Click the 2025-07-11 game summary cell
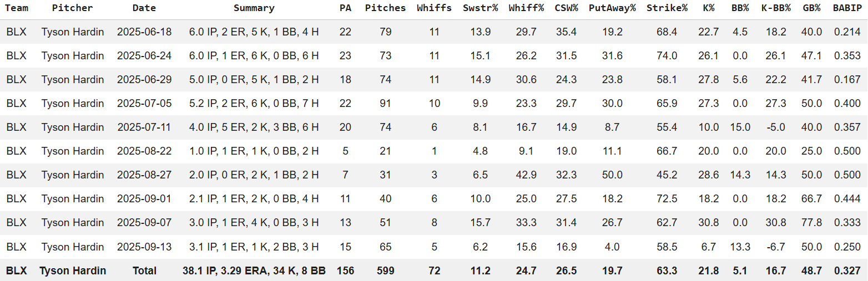Image resolution: width=868 pixels, height=281 pixels. point(254,127)
